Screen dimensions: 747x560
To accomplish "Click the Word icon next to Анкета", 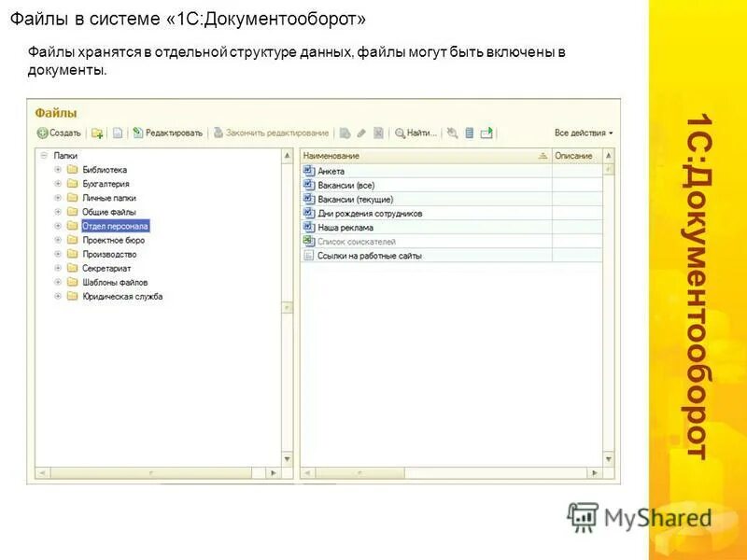I will [307, 171].
